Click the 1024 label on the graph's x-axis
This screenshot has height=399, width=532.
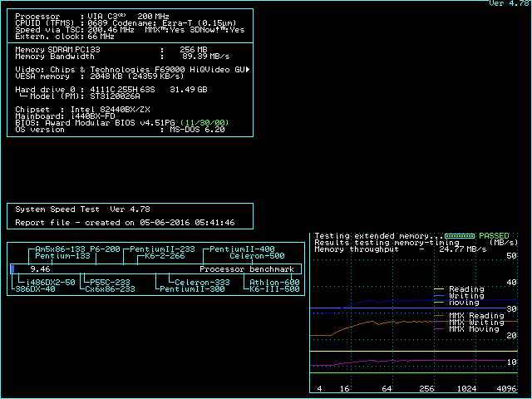pos(467,389)
